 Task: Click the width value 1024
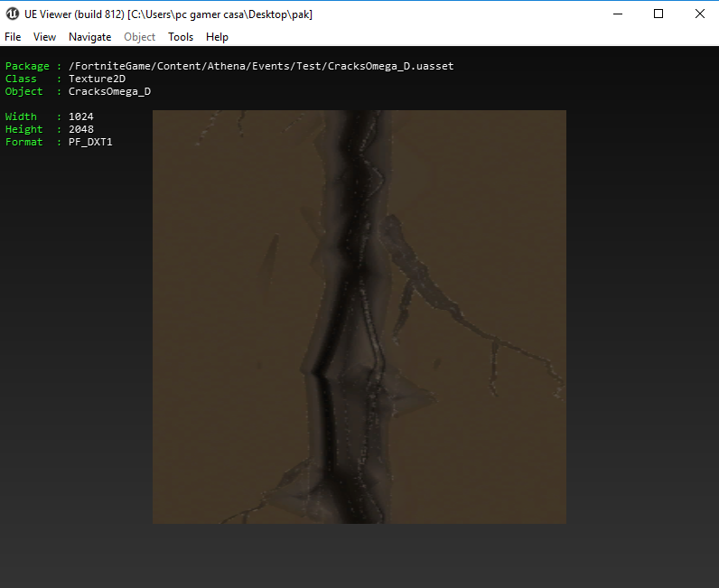[80, 117]
